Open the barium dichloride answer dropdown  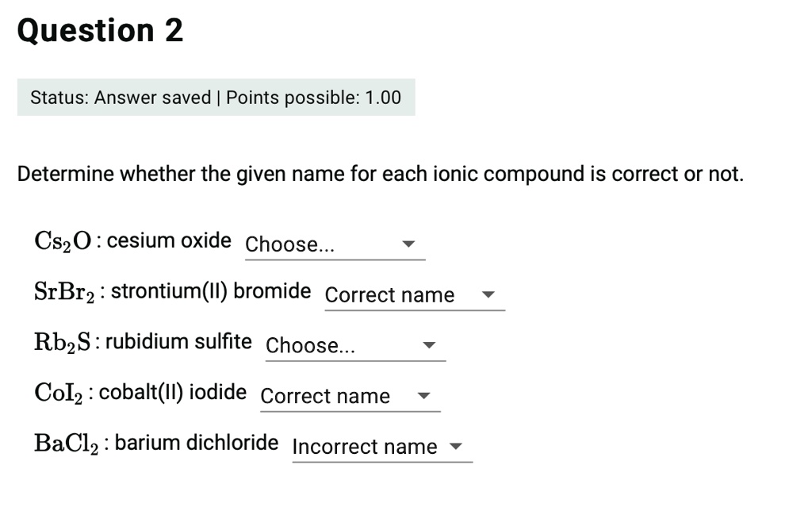tap(381, 448)
